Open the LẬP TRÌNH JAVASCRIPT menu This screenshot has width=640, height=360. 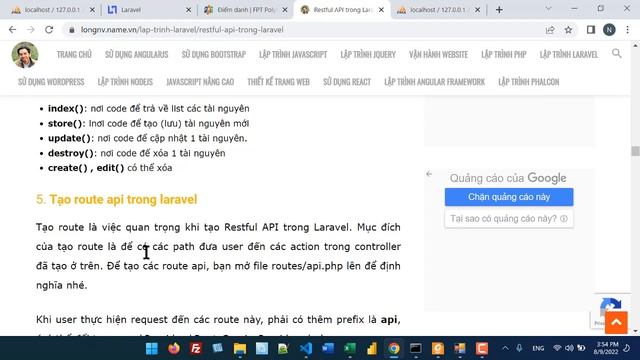[x=293, y=54]
